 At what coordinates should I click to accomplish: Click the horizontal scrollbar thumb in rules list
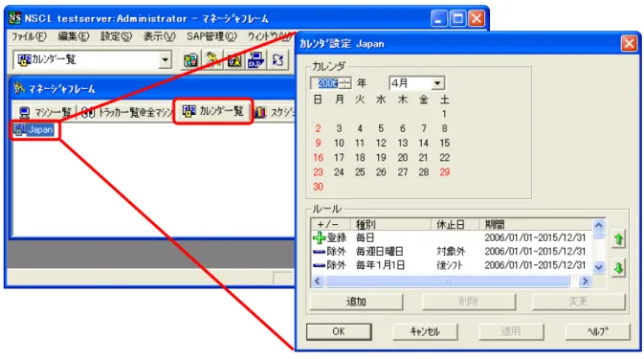448,280
